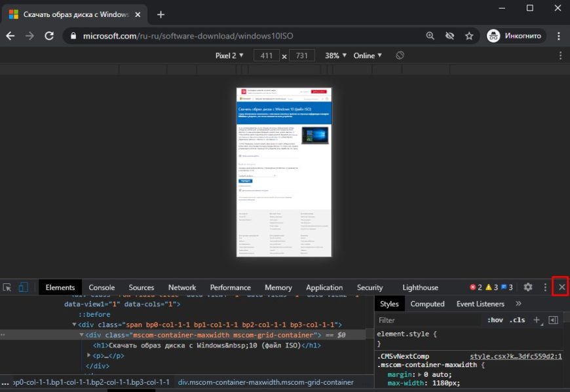The width and height of the screenshot is (570, 392).
Task: Switch to the Elements tab
Action: point(60,287)
